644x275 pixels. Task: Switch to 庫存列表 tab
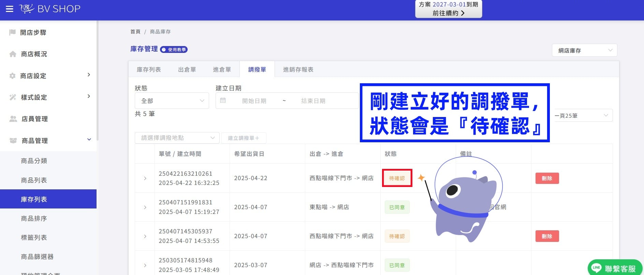pos(149,69)
